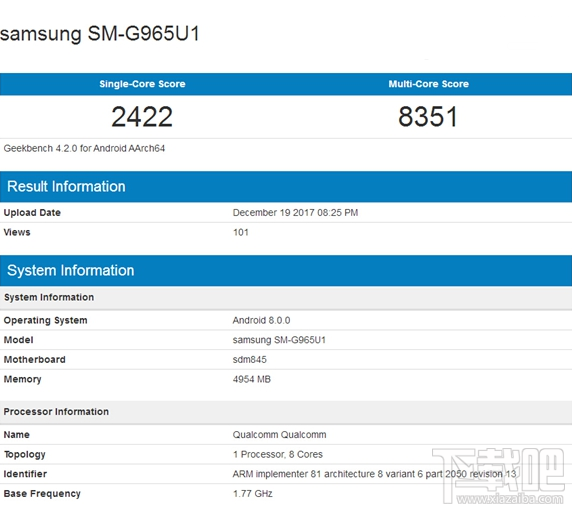572x509 pixels.
Task: Select the Upload Date label
Action: (x=32, y=213)
